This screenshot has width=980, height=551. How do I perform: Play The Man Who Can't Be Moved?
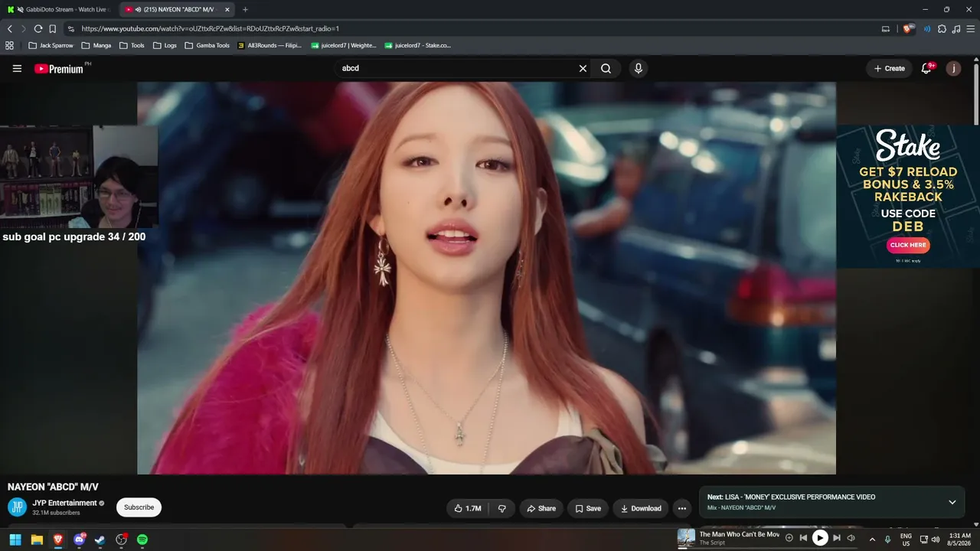click(x=820, y=538)
